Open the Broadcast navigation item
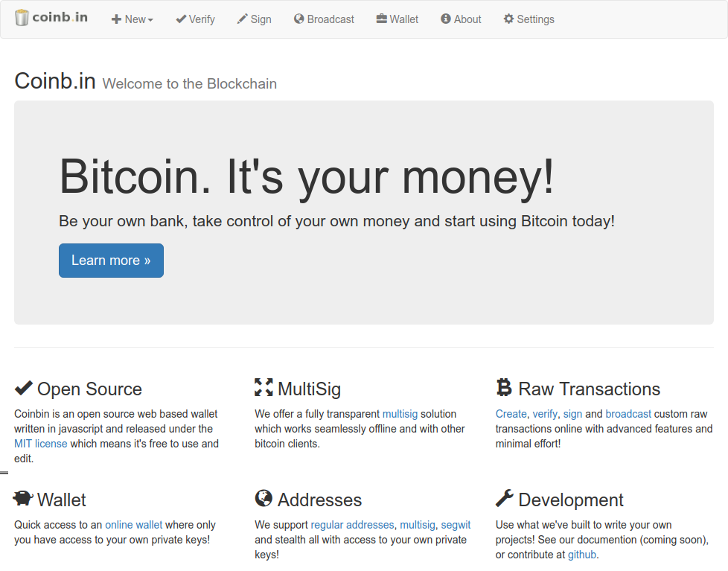Image resolution: width=728 pixels, height=571 pixels. pyautogui.click(x=324, y=19)
